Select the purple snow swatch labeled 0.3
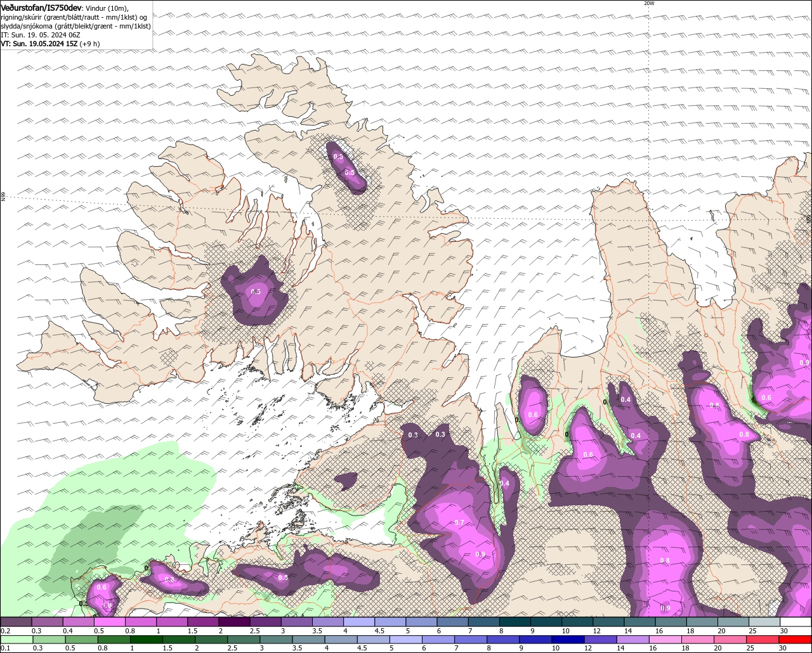This screenshot has width=812, height=653. (x=47, y=622)
